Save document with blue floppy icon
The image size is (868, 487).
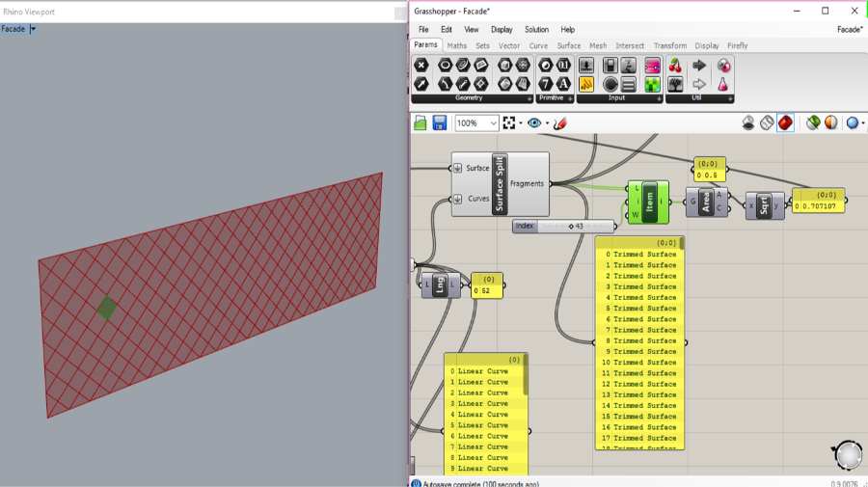440,122
